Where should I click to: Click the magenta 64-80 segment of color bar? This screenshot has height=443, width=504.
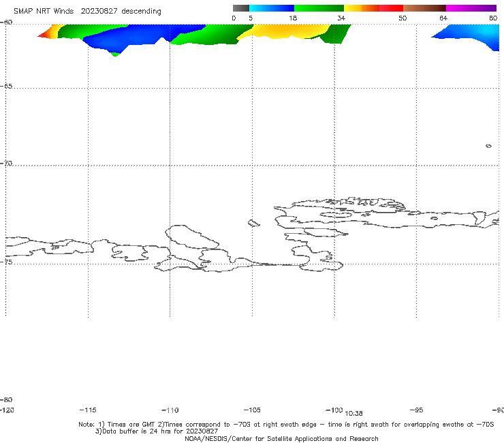coord(471,8)
